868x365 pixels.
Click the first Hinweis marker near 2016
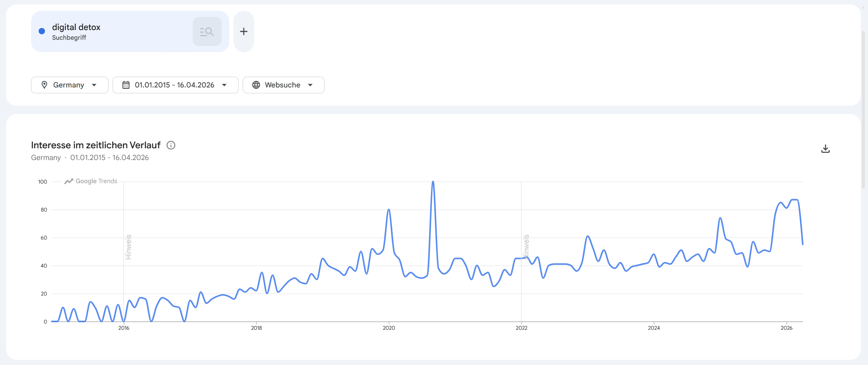(x=128, y=247)
